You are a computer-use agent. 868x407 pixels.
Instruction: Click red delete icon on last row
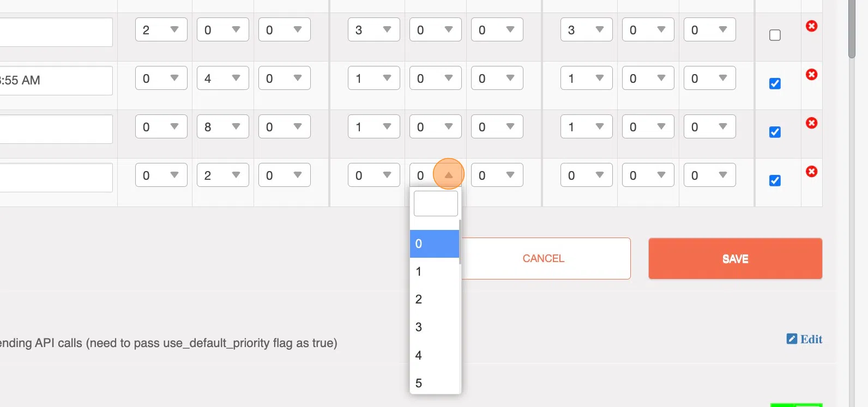pos(811,171)
